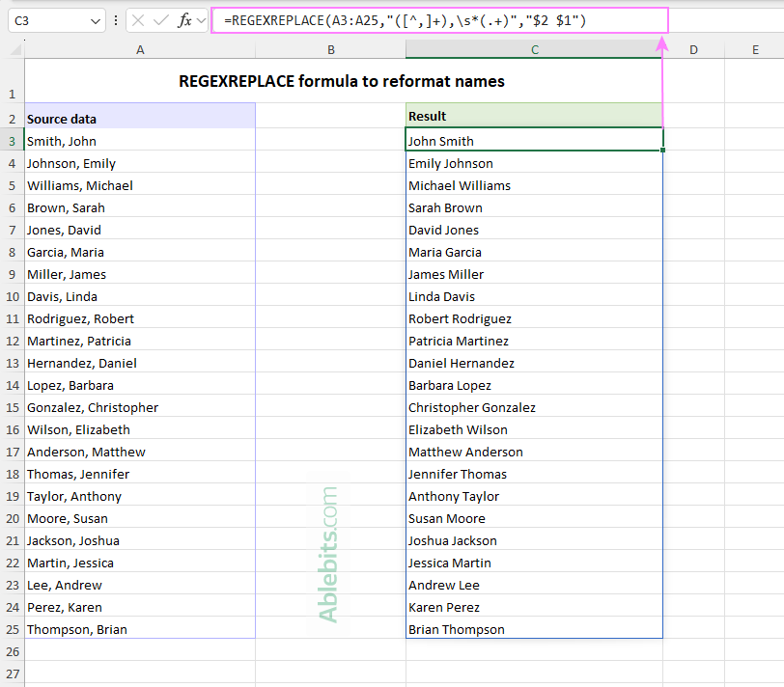Screen dimensions: 784x687
Task: Click cell 'Rodriguez, Robert'
Action: point(140,316)
